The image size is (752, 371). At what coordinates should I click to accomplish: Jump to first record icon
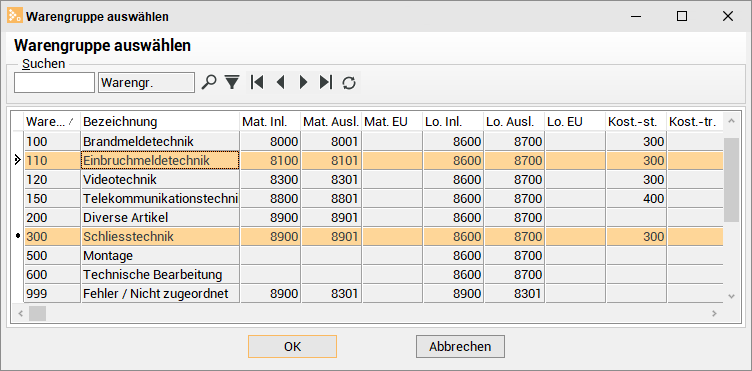click(257, 82)
